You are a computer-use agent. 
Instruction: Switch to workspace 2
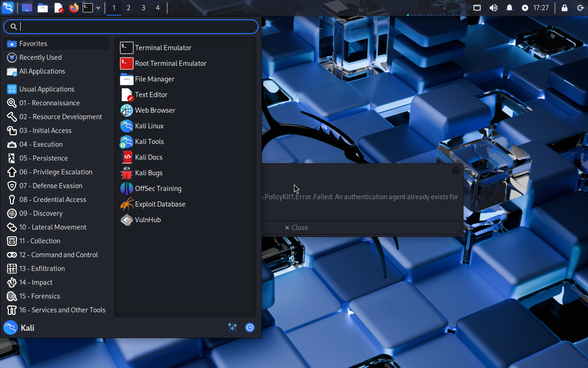(129, 8)
